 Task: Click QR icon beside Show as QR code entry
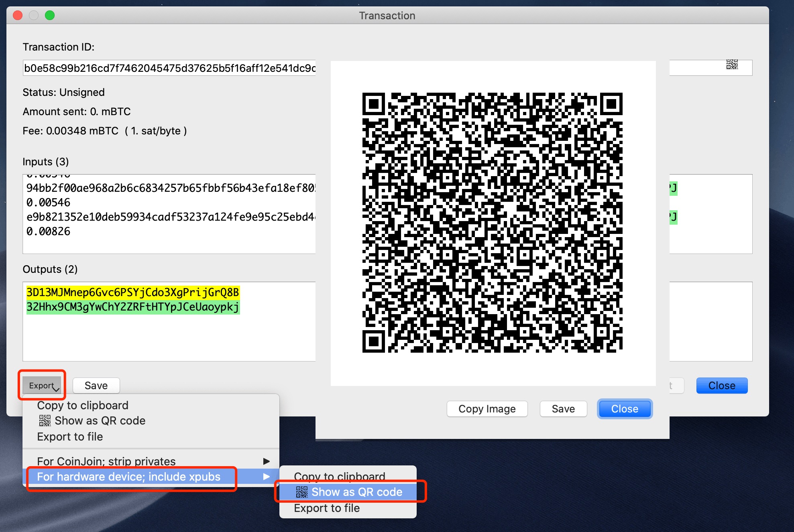pos(44,420)
